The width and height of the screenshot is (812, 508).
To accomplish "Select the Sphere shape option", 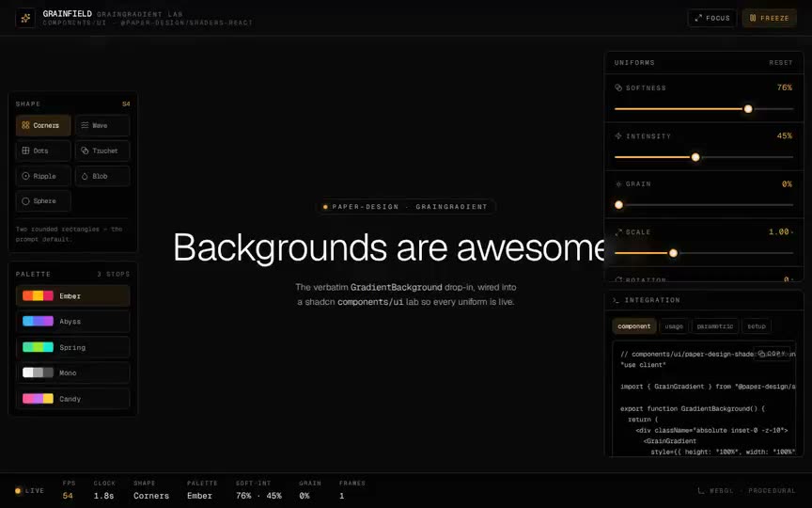I will click(x=43, y=201).
